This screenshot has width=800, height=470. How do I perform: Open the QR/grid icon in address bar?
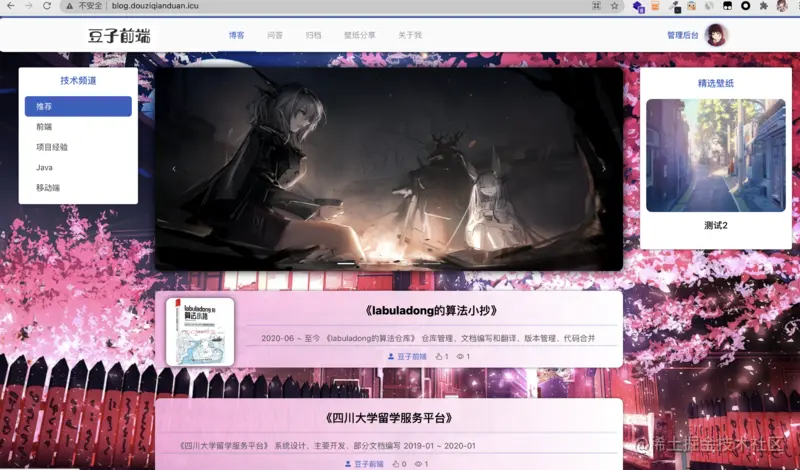pos(596,6)
